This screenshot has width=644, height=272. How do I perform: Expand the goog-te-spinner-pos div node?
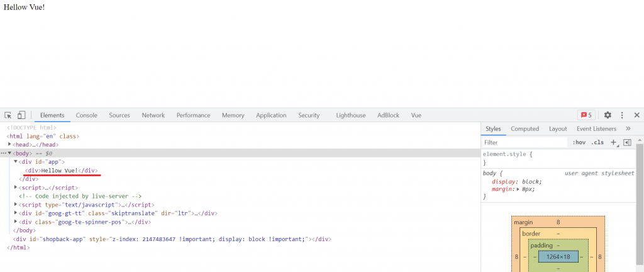[16, 222]
